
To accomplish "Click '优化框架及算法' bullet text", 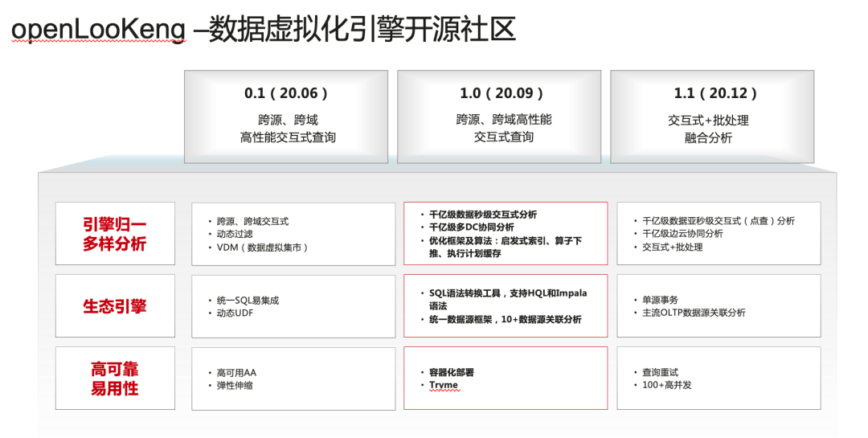I will (506, 247).
